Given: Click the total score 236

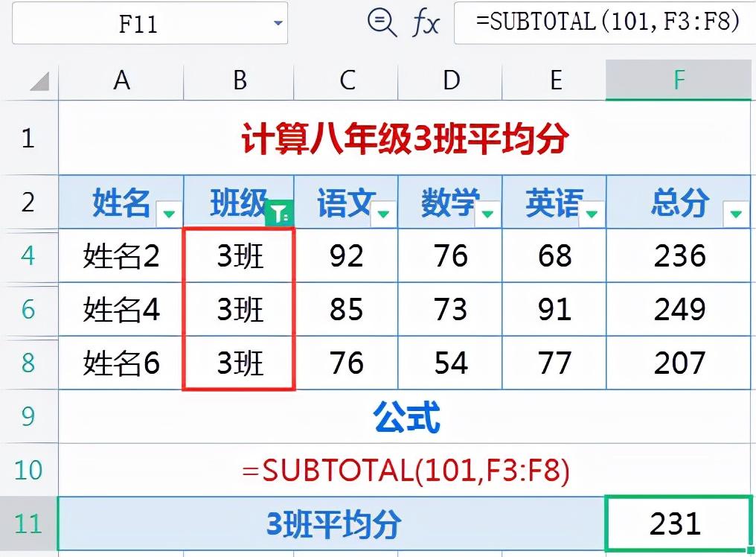Looking at the screenshot, I should pos(679,255).
